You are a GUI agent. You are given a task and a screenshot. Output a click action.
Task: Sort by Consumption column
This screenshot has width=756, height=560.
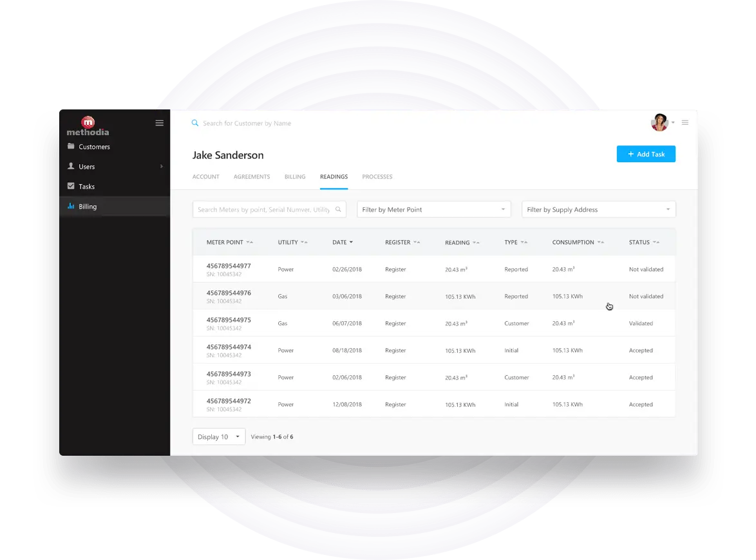tap(578, 243)
